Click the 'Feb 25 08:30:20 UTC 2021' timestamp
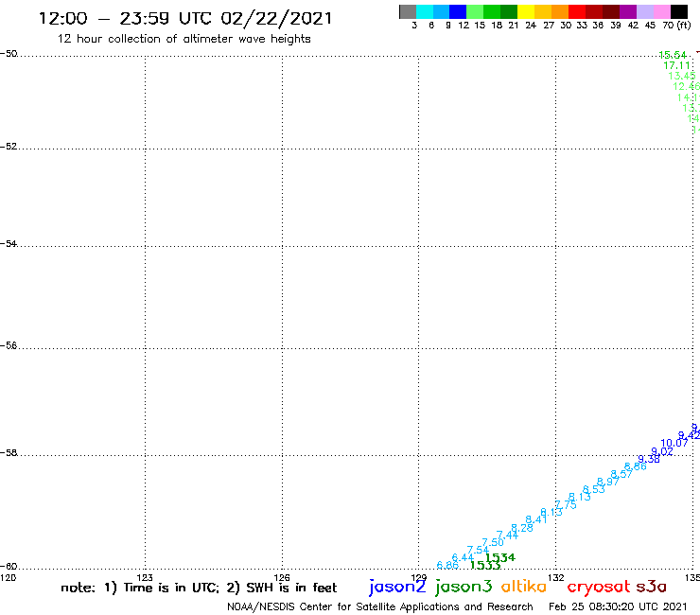Screen dimensions: 700x615 (x=618, y=606)
